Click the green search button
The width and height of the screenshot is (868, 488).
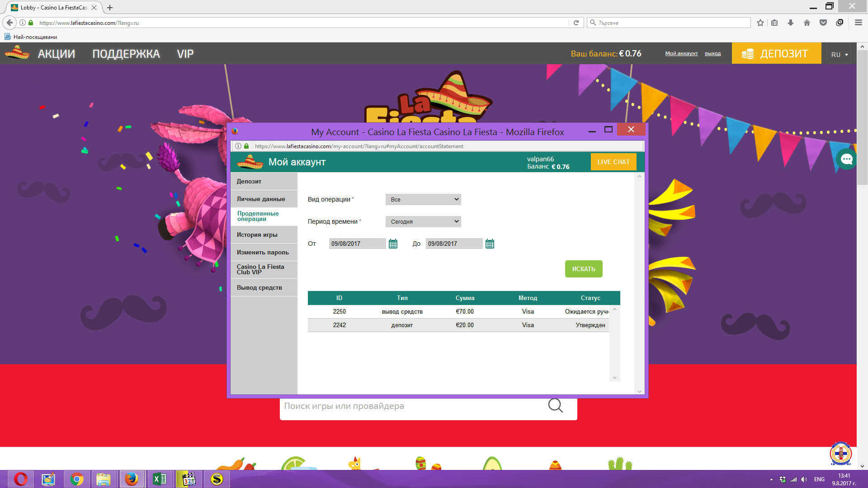pos(584,269)
